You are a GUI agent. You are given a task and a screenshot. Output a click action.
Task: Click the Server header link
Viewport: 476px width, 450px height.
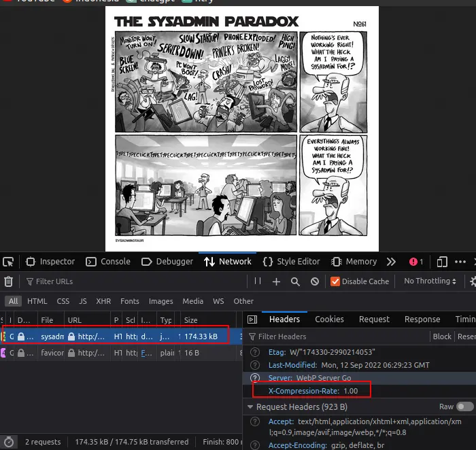[280, 378]
